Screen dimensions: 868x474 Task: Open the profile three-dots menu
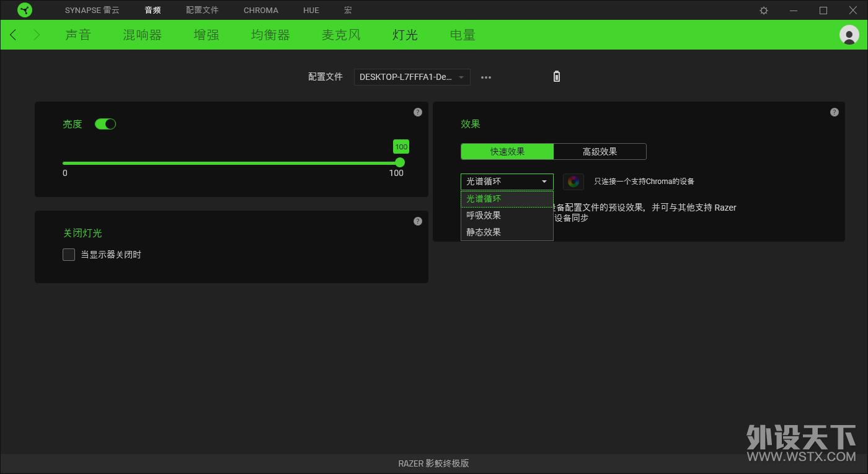point(486,77)
